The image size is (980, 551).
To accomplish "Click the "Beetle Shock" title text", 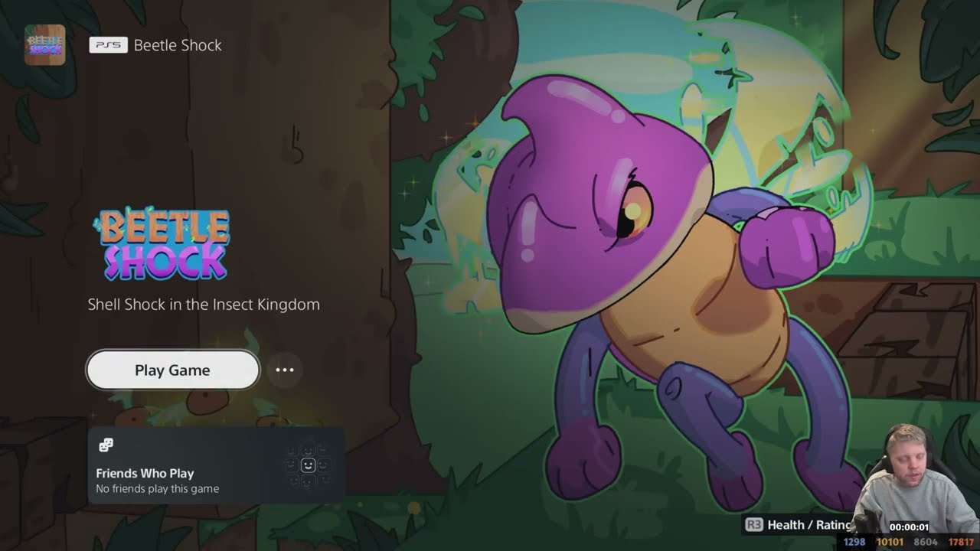I will pyautogui.click(x=178, y=45).
